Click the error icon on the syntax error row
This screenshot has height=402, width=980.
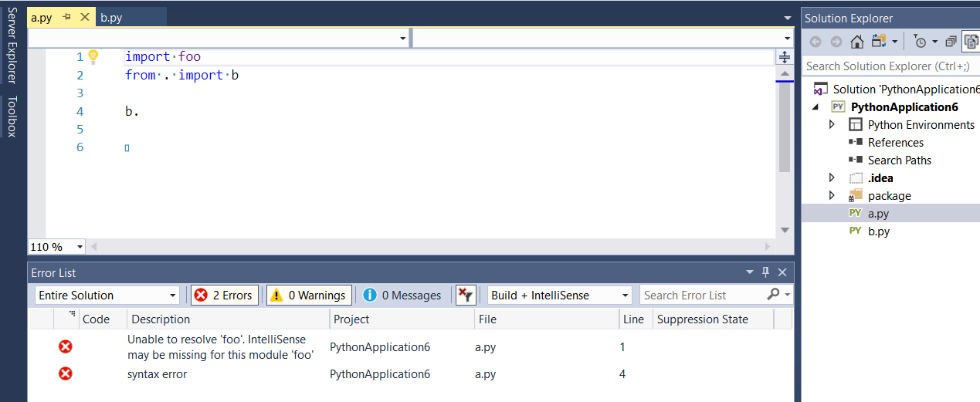66,374
